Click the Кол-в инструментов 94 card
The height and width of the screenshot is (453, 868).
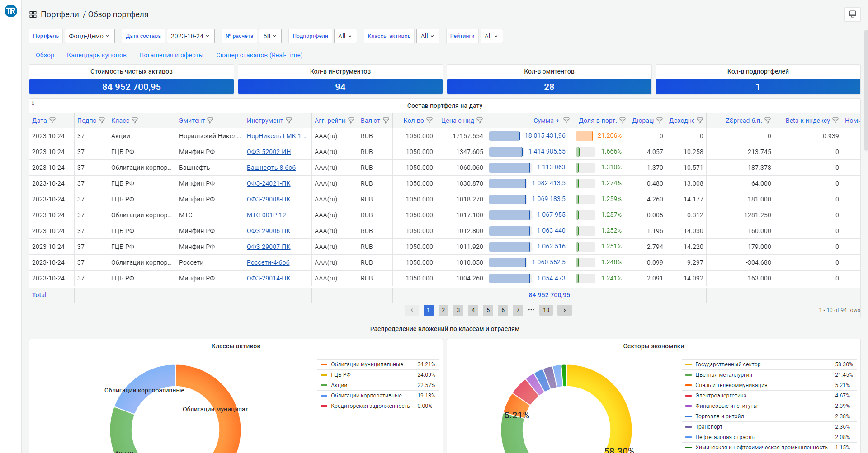tap(340, 87)
